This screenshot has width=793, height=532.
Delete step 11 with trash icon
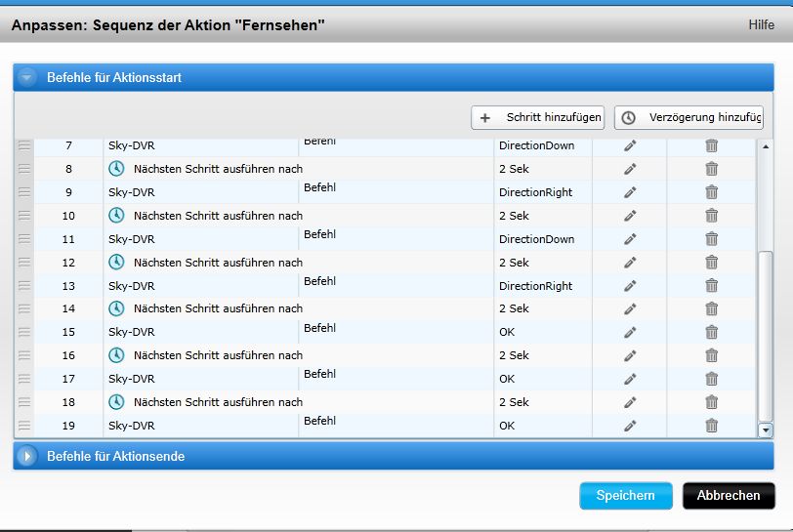coord(712,239)
